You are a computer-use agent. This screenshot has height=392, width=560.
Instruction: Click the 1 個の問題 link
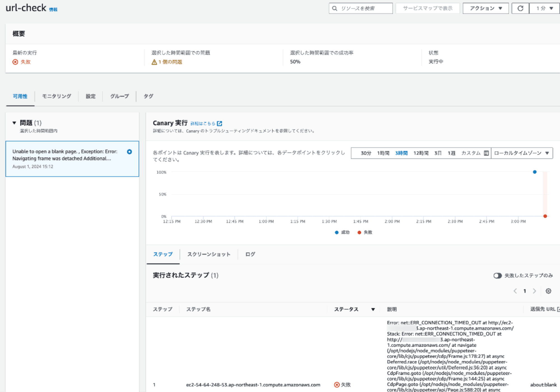(170, 62)
